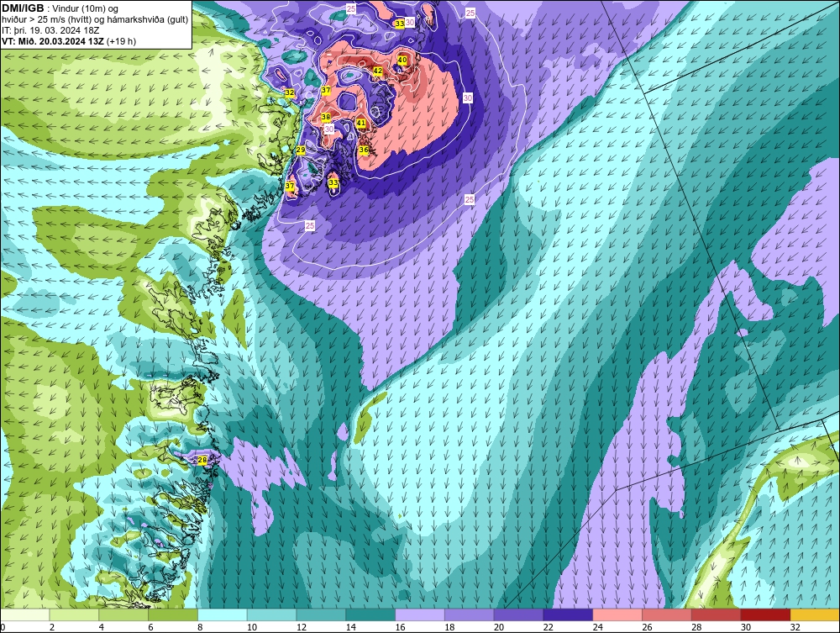
Task: Click the yellow gust label 42
Action: point(378,71)
